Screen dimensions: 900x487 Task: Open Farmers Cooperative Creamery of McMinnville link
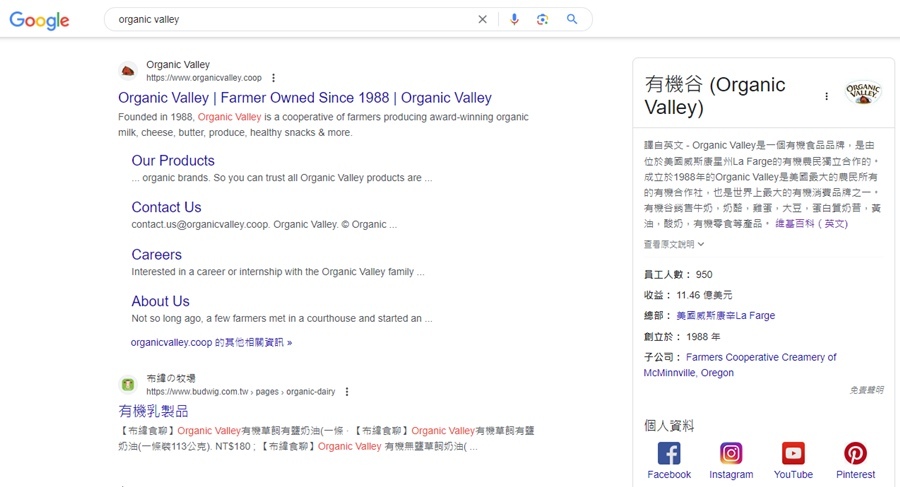[x=740, y=365]
